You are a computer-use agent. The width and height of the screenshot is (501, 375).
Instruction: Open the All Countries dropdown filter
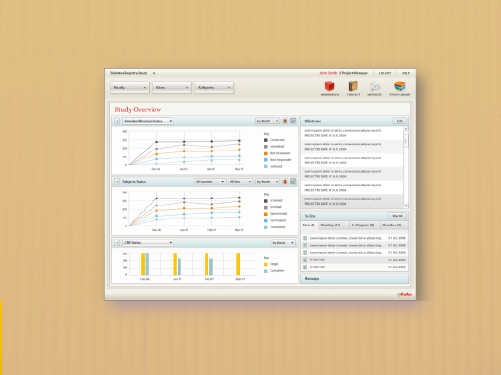click(x=210, y=182)
